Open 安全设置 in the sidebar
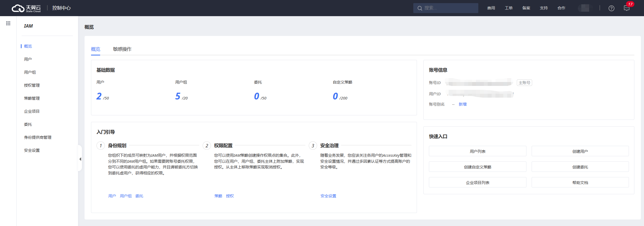 coord(32,150)
